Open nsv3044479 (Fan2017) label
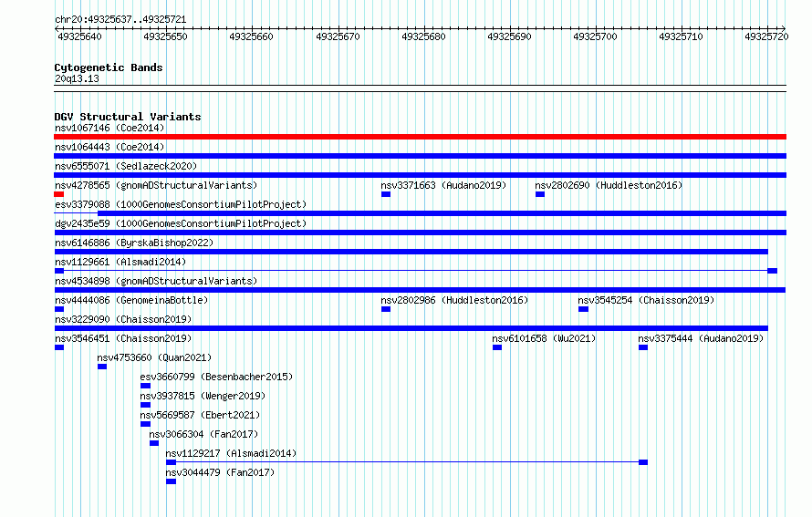 (220, 472)
